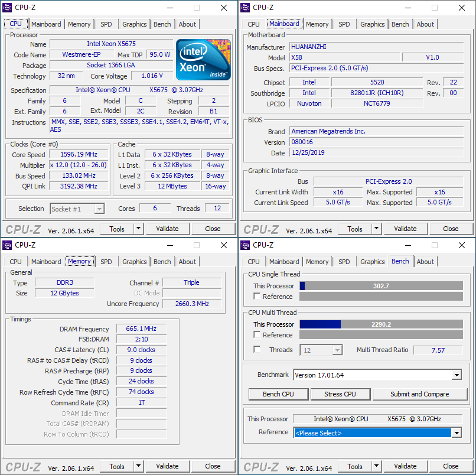Screen dimensions: 476x475
Task: Click the Multi Thread Ratio value 7.57
Action: tap(438, 350)
